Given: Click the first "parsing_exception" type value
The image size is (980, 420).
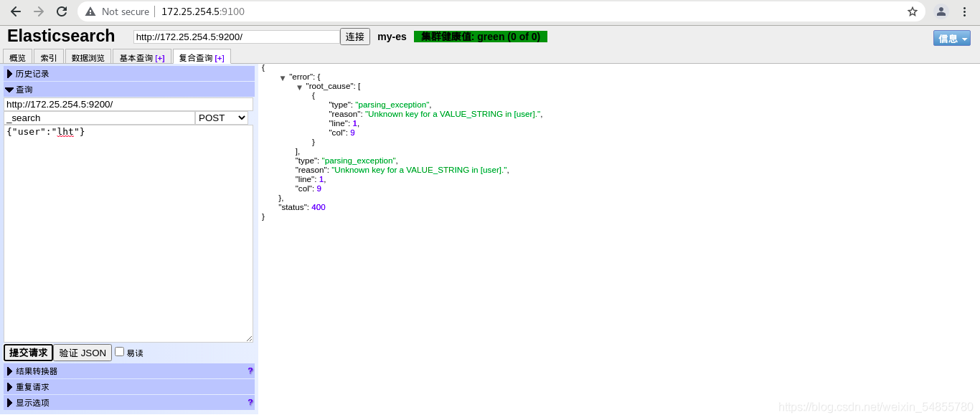Looking at the screenshot, I should [x=392, y=105].
